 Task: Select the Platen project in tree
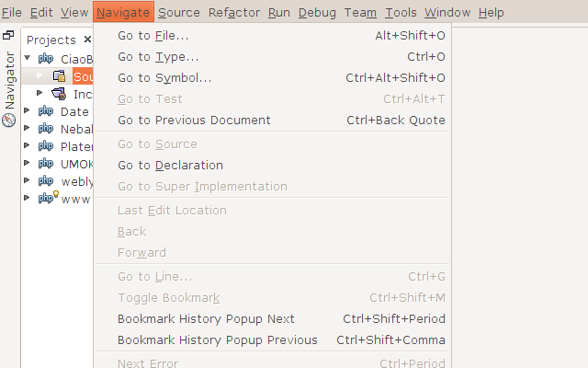click(76, 146)
